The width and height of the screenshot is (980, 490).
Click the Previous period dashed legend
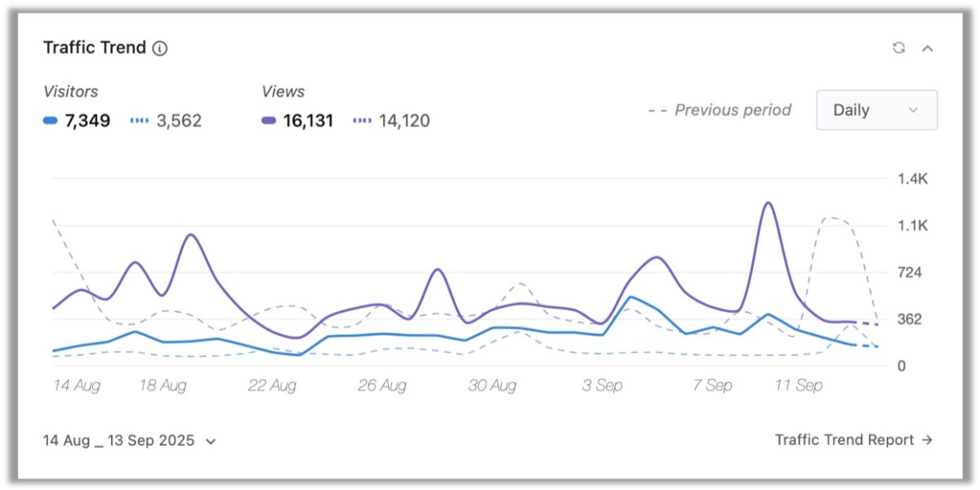coord(719,110)
